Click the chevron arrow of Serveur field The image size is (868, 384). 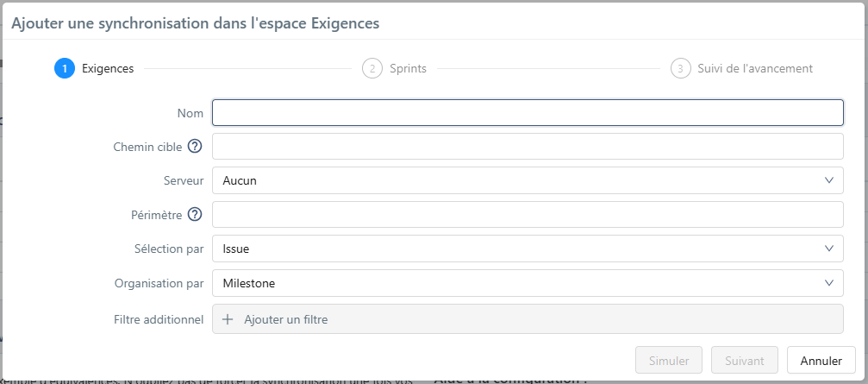[829, 180]
